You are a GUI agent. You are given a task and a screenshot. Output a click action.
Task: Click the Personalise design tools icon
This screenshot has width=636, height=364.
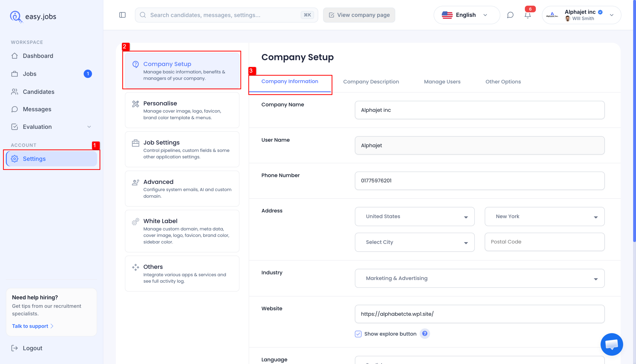(136, 104)
